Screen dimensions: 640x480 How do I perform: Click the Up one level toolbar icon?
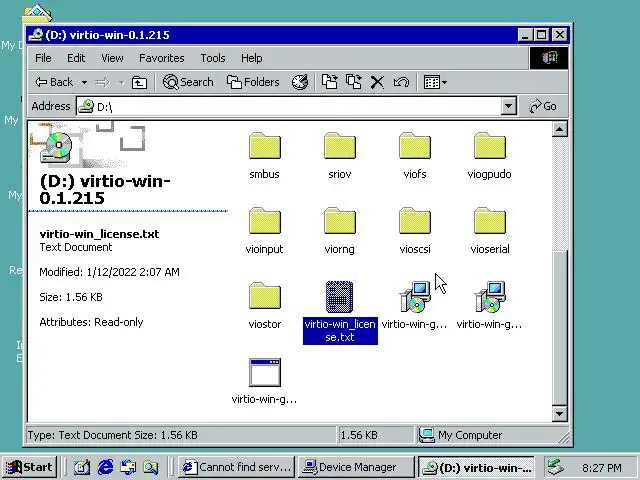click(139, 82)
